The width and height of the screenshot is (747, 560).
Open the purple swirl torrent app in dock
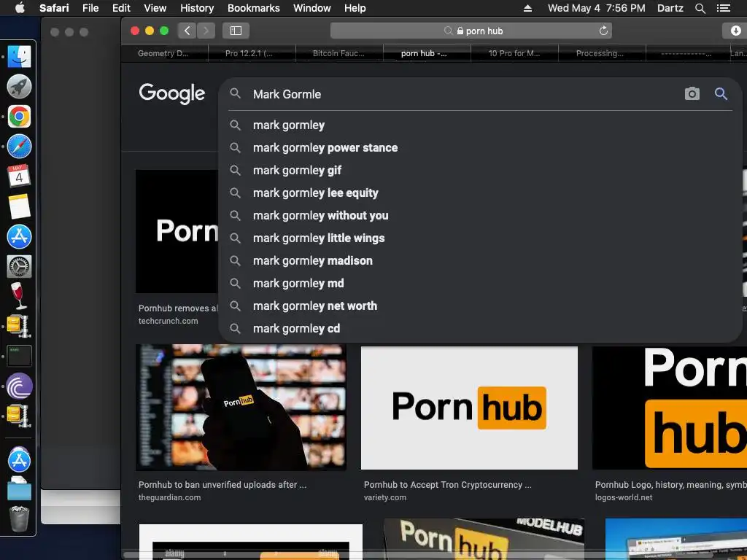pyautogui.click(x=19, y=386)
